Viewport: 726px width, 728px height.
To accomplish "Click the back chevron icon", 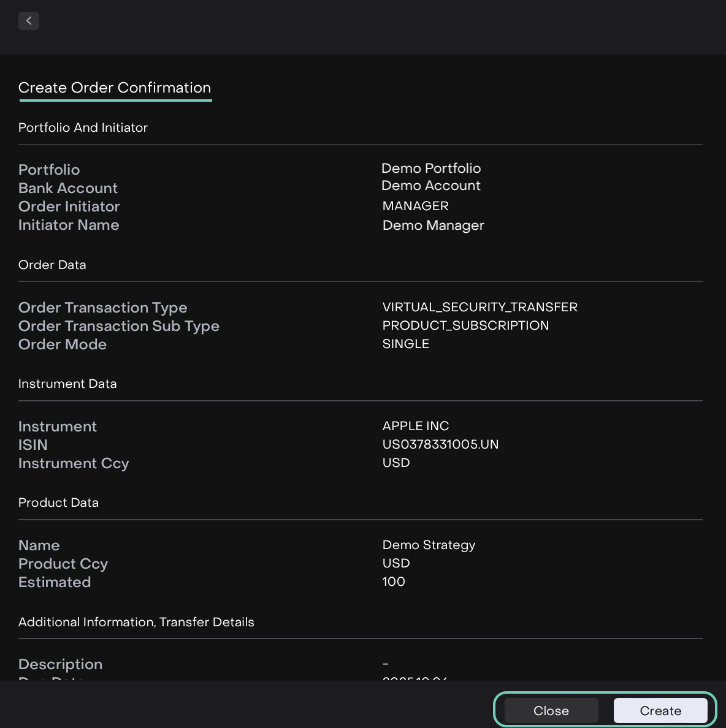I will pyautogui.click(x=29, y=21).
